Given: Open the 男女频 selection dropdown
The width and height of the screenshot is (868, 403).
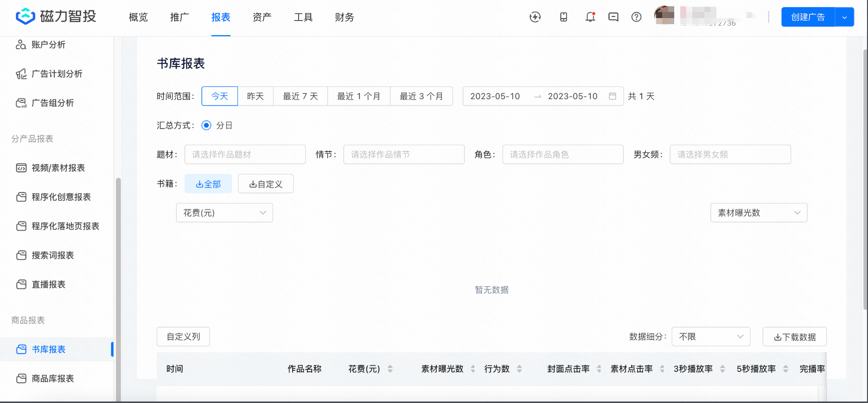Looking at the screenshot, I should tap(730, 154).
